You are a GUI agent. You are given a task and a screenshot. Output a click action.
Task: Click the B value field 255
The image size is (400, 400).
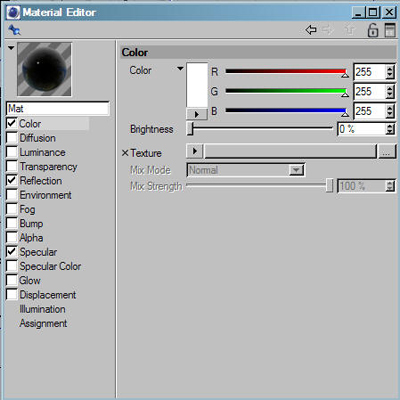(x=369, y=111)
